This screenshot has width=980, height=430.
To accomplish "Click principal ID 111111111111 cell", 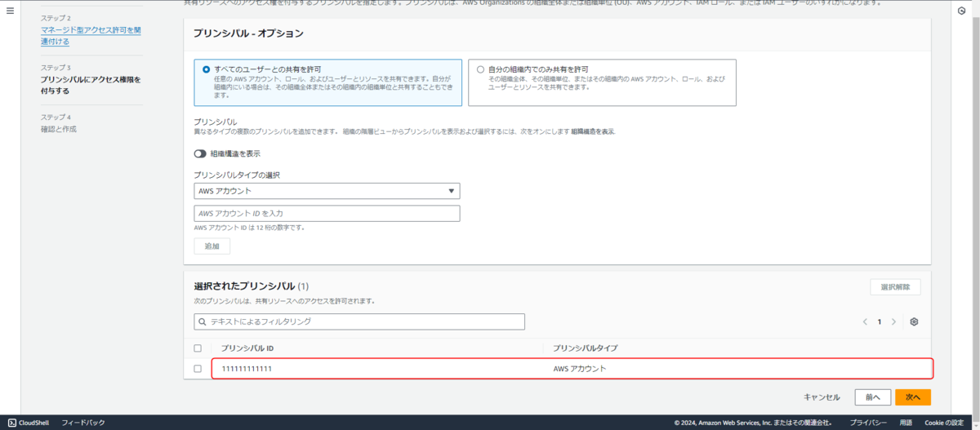I will (247, 369).
